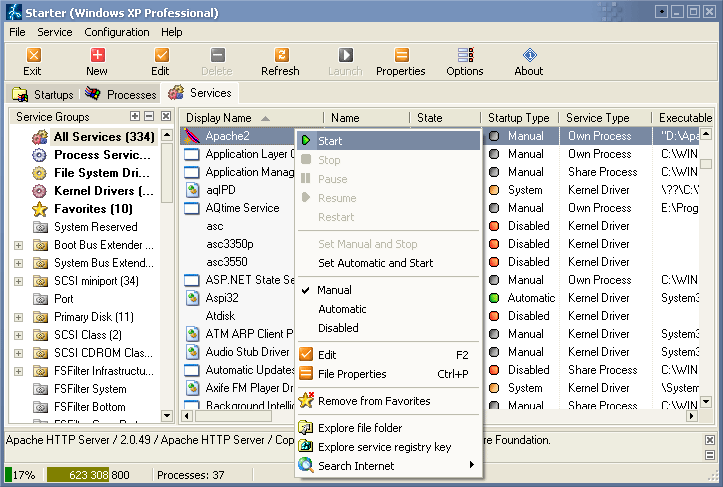Click the New toolbar icon
The height and width of the screenshot is (487, 723).
coord(97,62)
